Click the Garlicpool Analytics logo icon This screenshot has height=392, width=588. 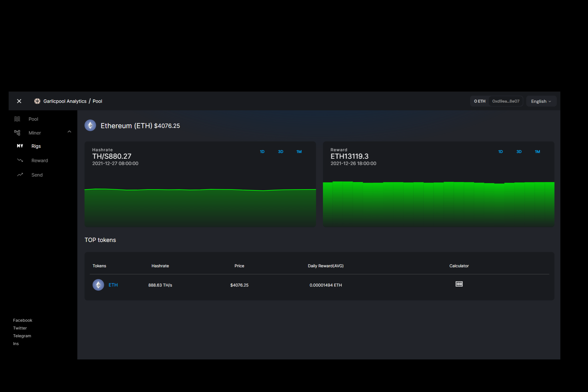[x=37, y=101]
